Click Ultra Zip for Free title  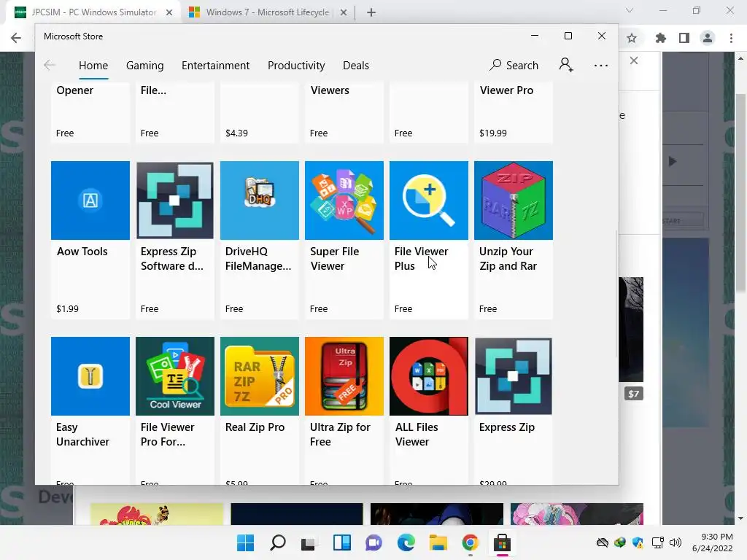click(x=340, y=435)
